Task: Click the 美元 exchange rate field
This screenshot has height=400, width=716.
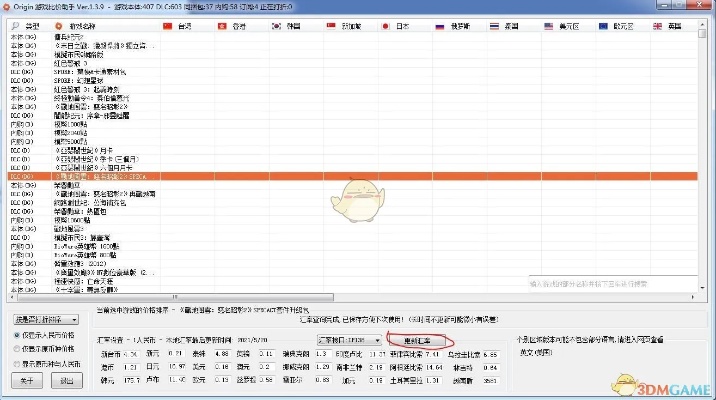Action: point(222,367)
